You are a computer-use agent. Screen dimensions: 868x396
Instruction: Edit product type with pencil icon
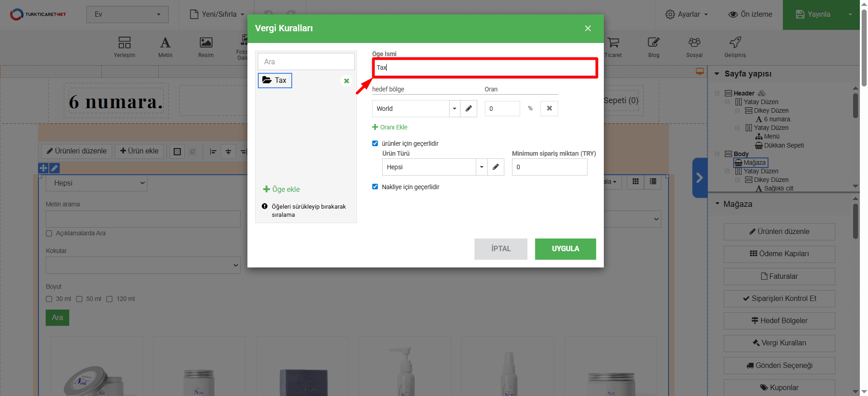tap(496, 167)
